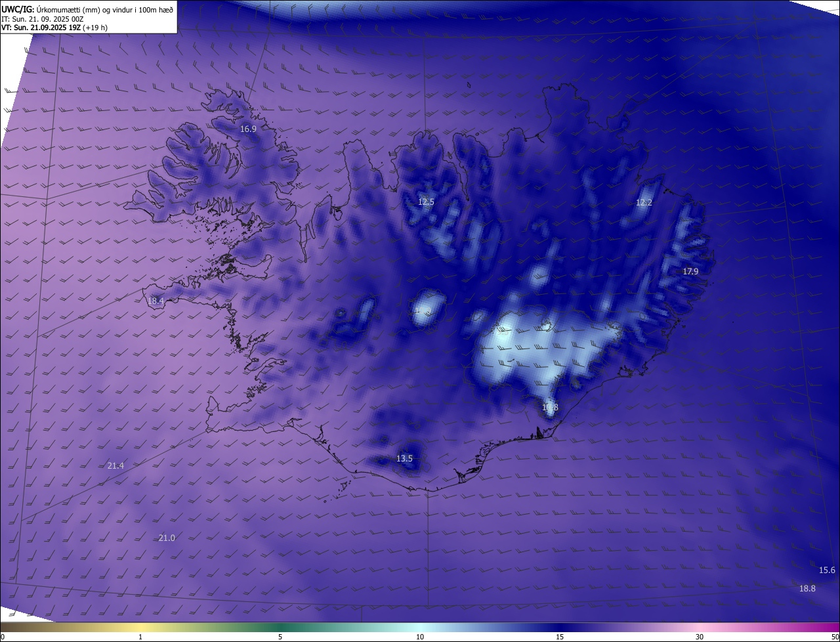The height and width of the screenshot is (642, 840).
Task: Click the 21.0 value label over the southwest ocean
Action: [x=167, y=538]
